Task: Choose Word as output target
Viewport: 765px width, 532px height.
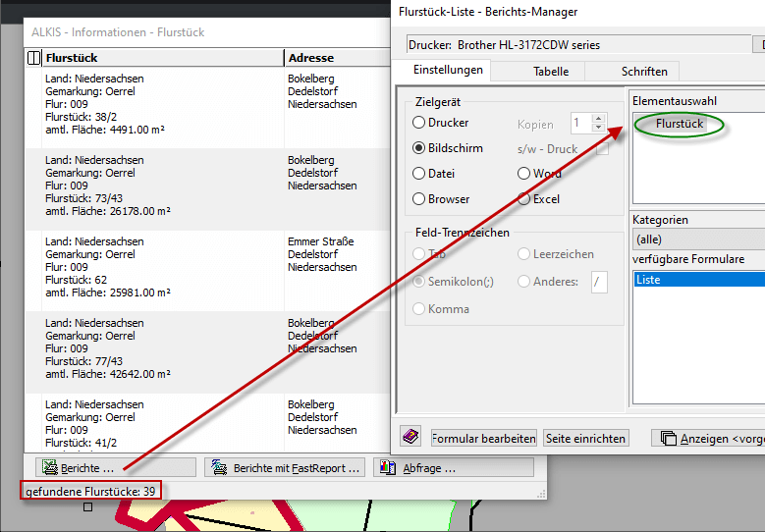Action: [x=524, y=174]
